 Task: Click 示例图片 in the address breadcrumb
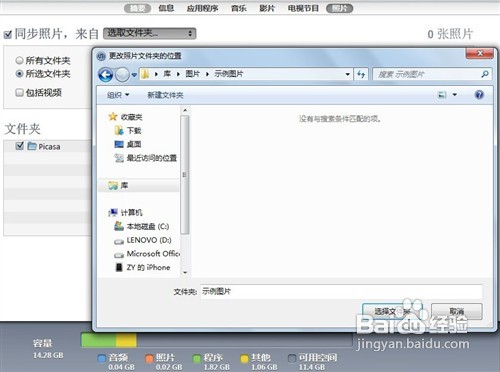(x=229, y=74)
